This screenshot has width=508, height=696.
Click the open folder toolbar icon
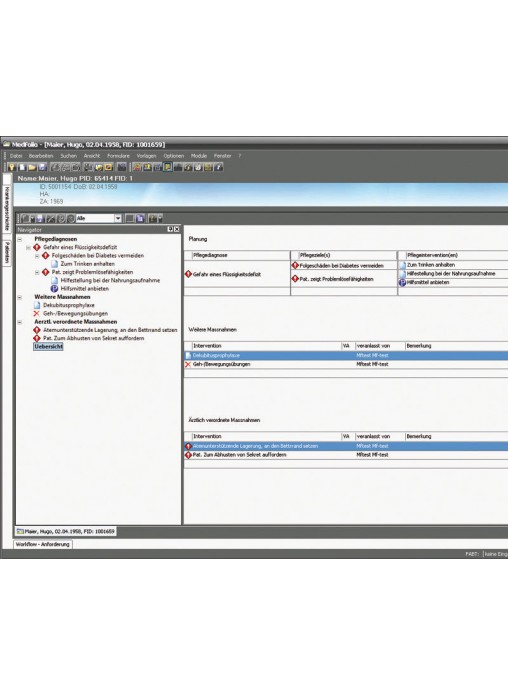pos(32,167)
